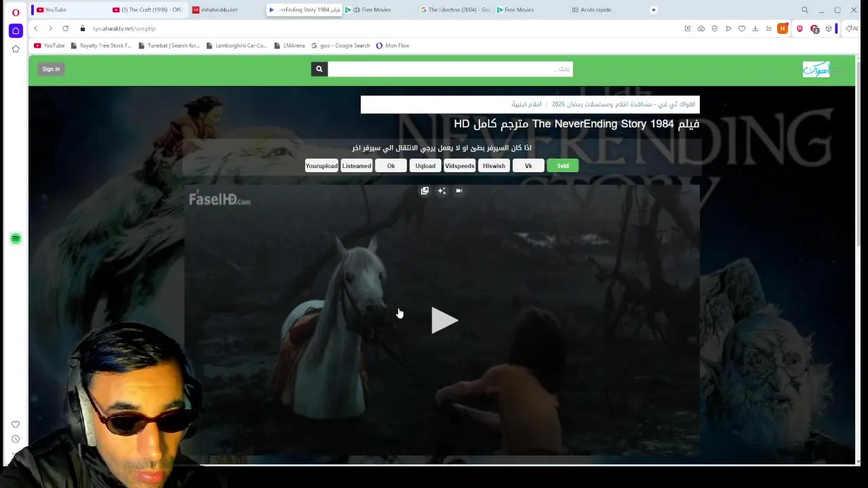Reload the current page
This screenshot has width=868, height=488.
click(x=65, y=28)
